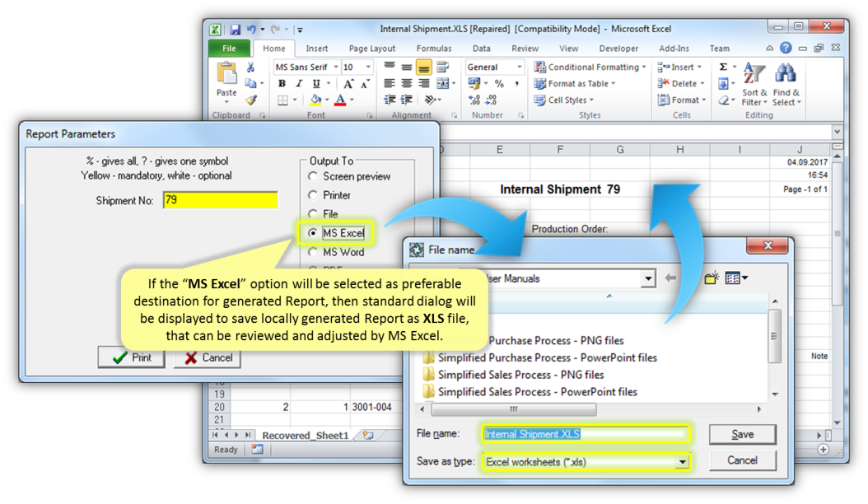868x504 pixels.
Task: Switch to the Insert ribbon tab
Action: click(316, 49)
